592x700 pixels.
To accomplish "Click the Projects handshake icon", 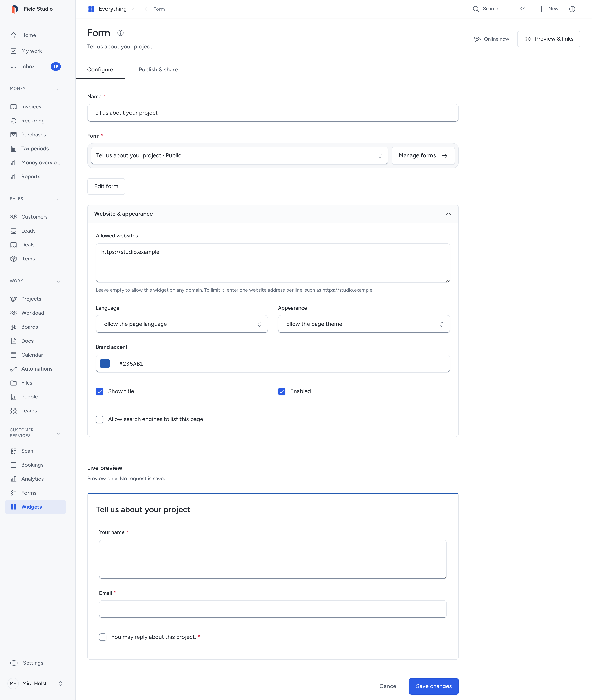I will [13, 299].
